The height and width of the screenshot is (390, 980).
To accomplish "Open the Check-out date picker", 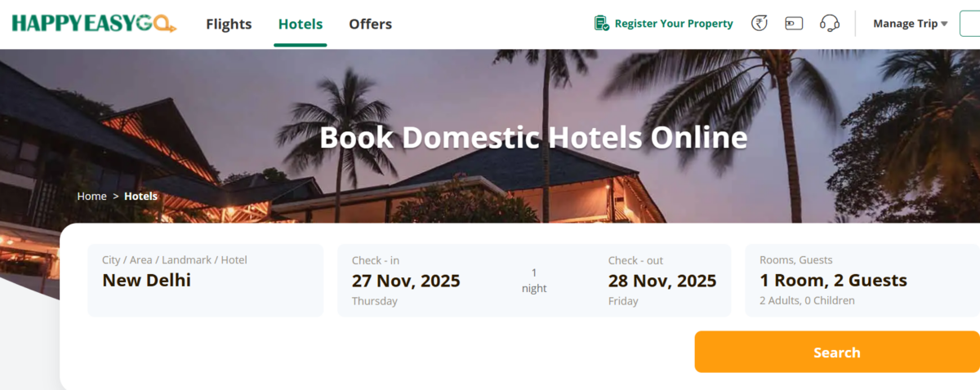I will 661,281.
